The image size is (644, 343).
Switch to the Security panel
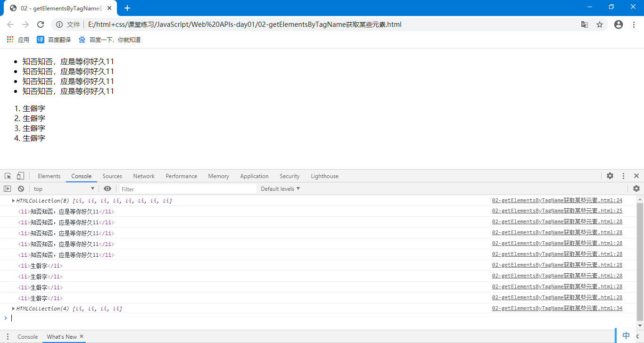point(289,176)
